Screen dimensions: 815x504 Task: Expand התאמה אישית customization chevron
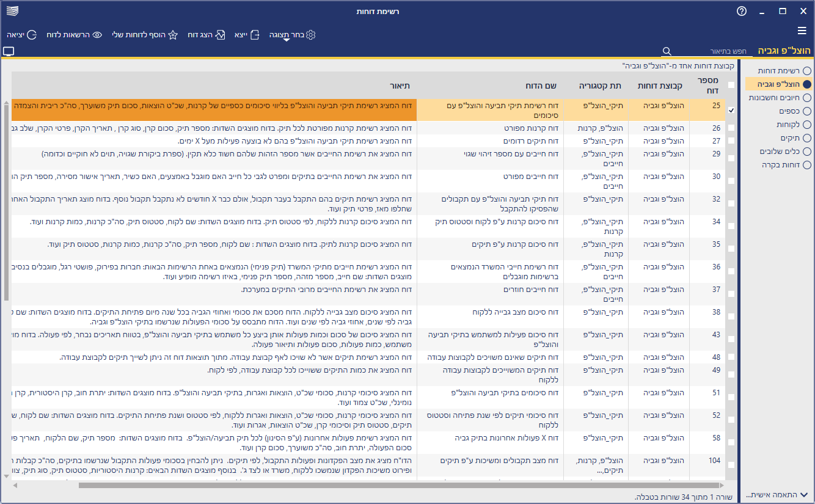(804, 495)
